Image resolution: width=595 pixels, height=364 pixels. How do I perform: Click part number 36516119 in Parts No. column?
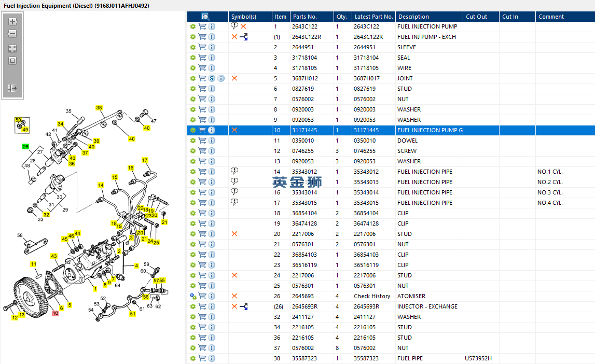tap(305, 265)
